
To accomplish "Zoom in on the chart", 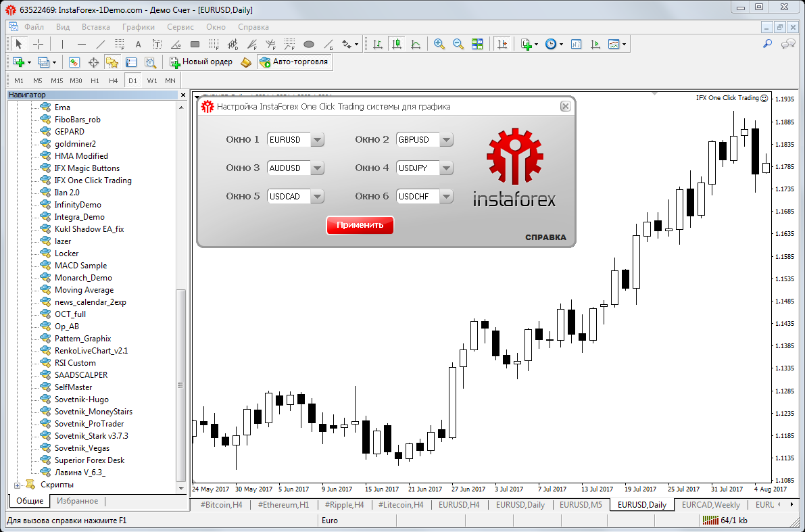I will pos(439,44).
